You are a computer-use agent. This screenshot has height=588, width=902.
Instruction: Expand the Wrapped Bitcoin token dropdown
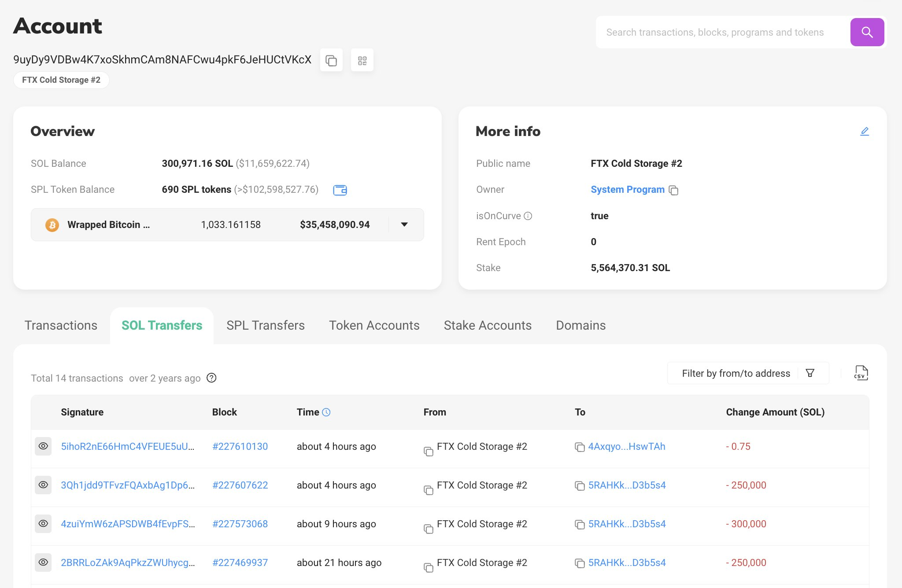click(x=404, y=225)
